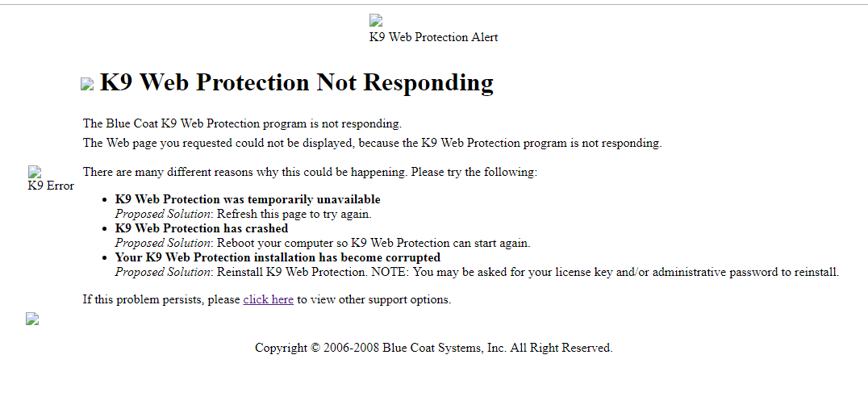
Task: Click the broken image above the copyright line
Action: [32, 319]
